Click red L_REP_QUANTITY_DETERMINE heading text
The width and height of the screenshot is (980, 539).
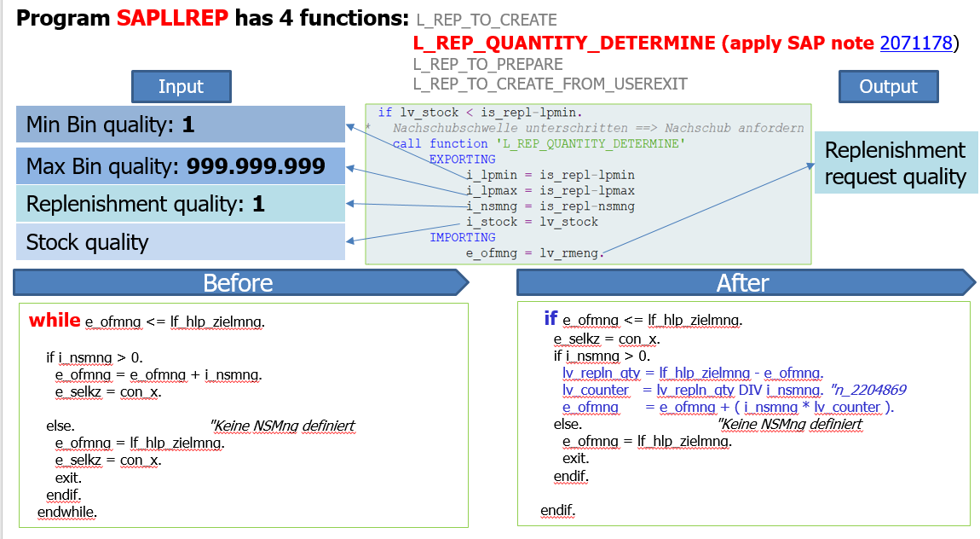[564, 43]
